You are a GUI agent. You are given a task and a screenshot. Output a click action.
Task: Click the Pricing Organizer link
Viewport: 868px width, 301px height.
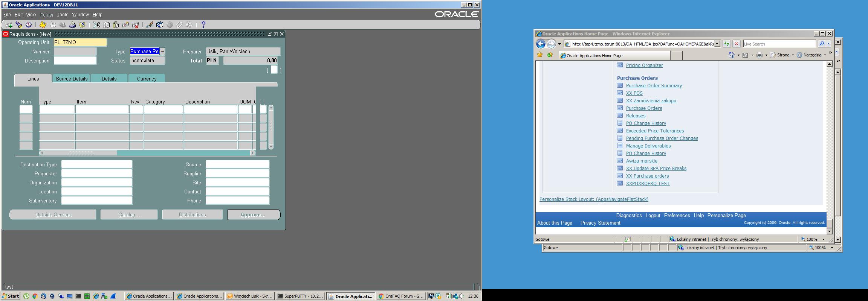click(x=644, y=65)
